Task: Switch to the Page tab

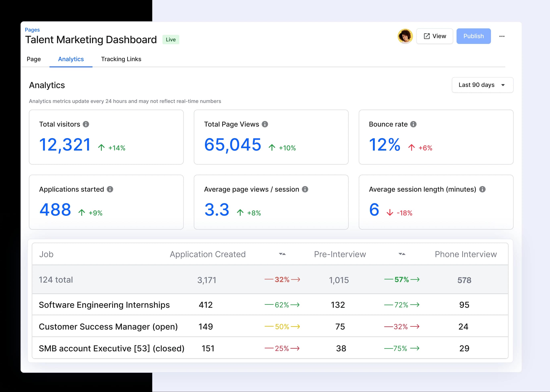Action: tap(34, 59)
